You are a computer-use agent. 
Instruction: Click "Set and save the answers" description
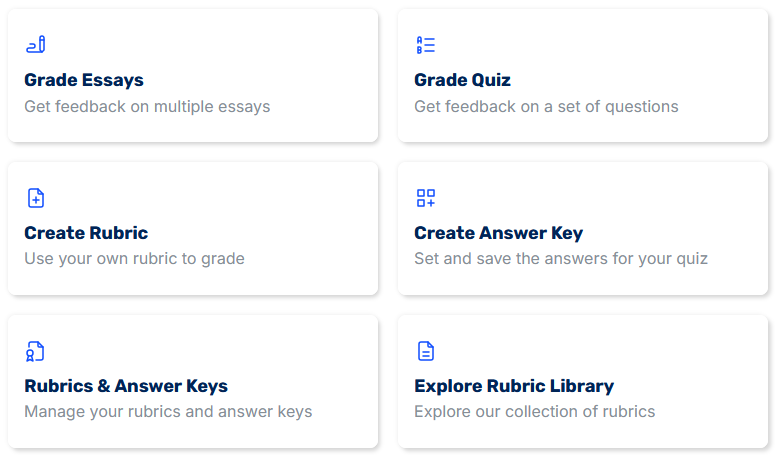point(560,258)
